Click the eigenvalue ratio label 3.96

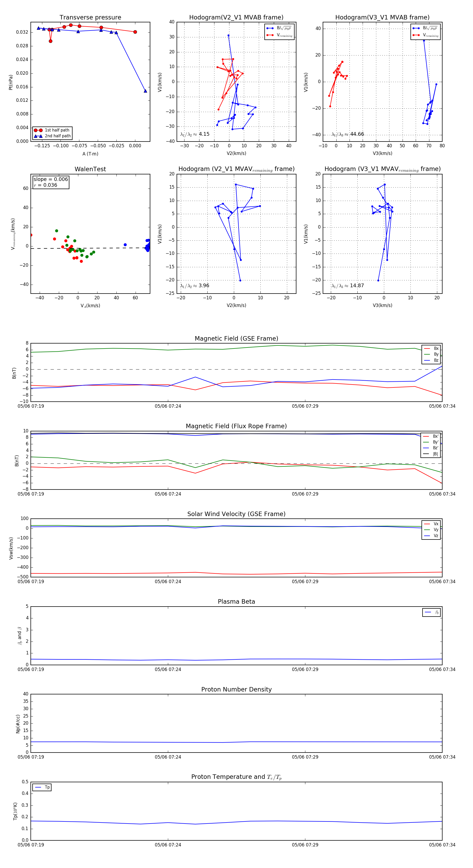pos(194,286)
